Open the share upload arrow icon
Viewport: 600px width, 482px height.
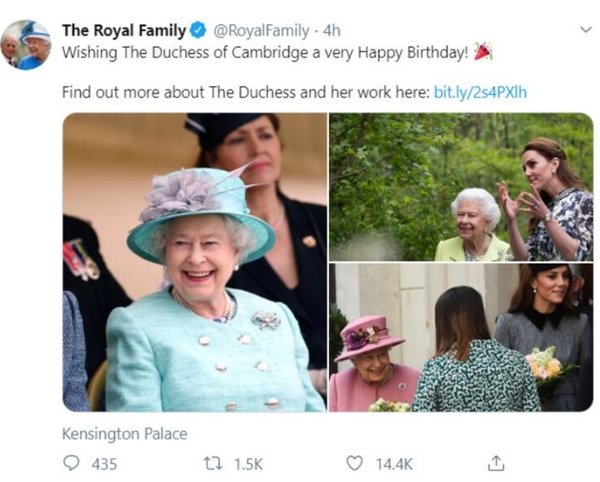point(496,463)
